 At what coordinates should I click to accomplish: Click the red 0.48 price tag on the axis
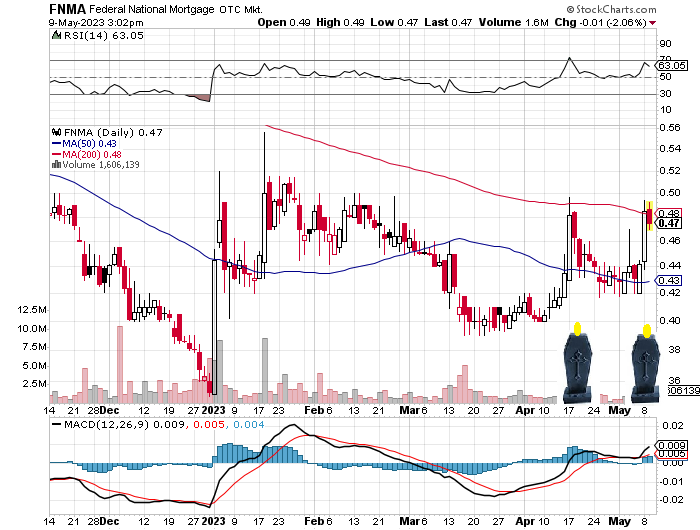pos(668,213)
